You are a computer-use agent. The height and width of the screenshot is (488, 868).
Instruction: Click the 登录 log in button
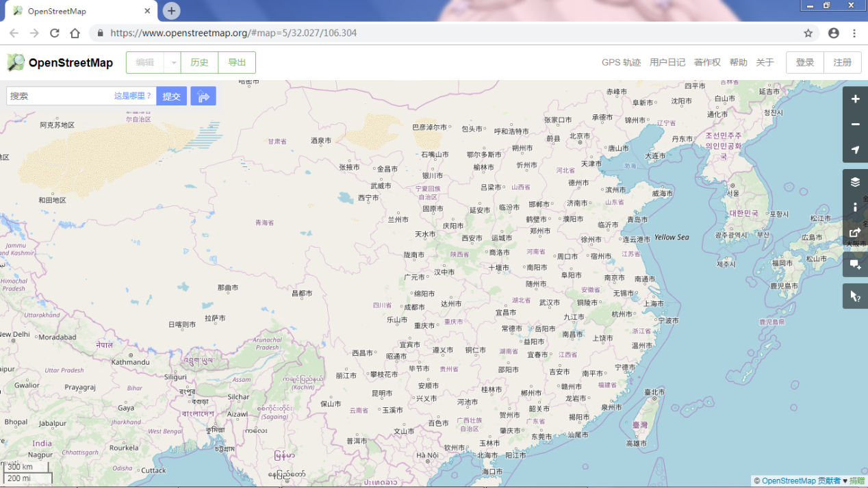(805, 62)
